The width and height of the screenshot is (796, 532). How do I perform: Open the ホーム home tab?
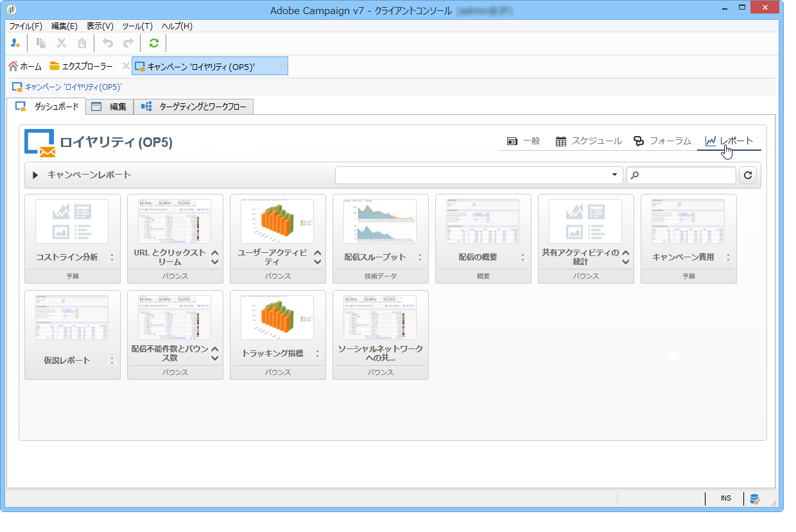pyautogui.click(x=25, y=66)
